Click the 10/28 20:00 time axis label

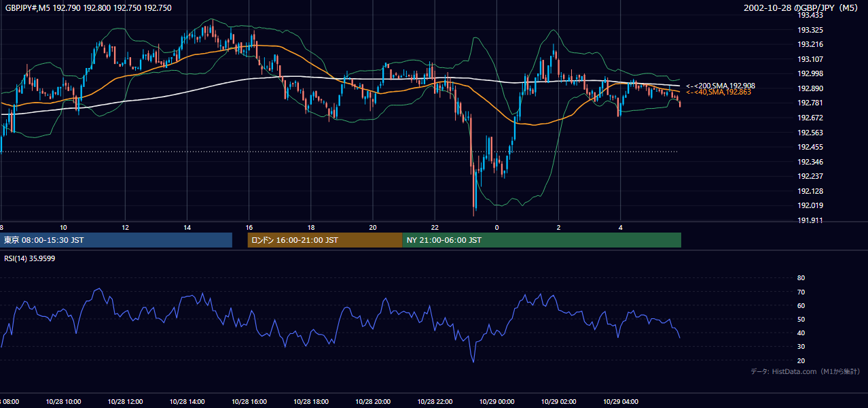[x=372, y=402]
